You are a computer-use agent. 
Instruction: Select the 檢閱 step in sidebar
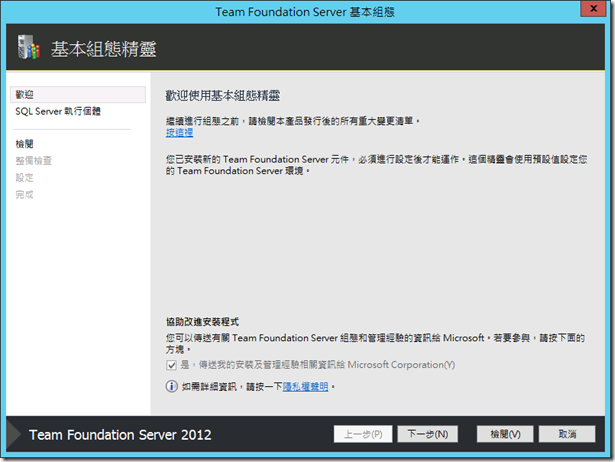[x=24, y=144]
